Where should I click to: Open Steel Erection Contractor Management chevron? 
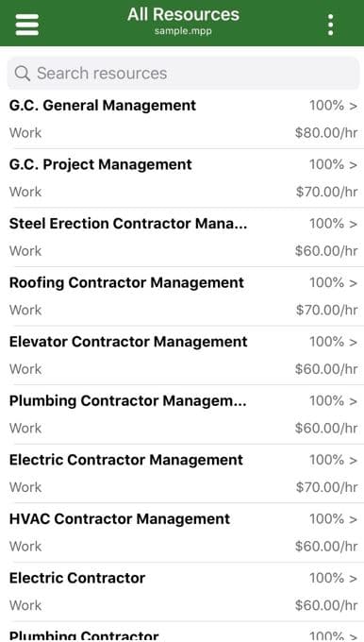click(x=354, y=224)
